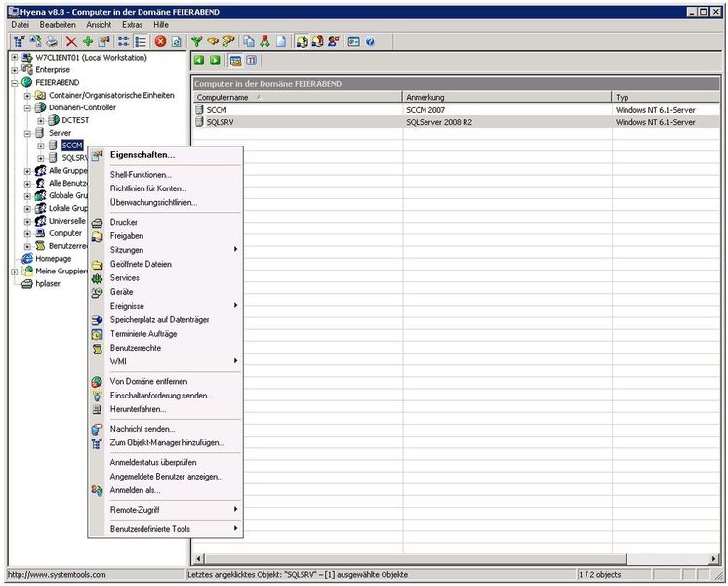Image resolution: width=728 pixels, height=586 pixels.
Task: Choose Eigenschaften... from context menu
Action: [165, 155]
